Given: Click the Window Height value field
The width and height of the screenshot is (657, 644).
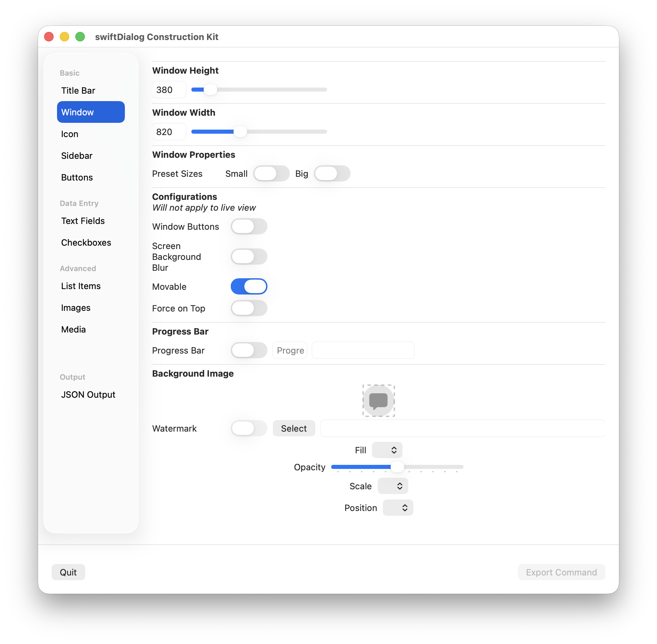Looking at the screenshot, I should [169, 90].
